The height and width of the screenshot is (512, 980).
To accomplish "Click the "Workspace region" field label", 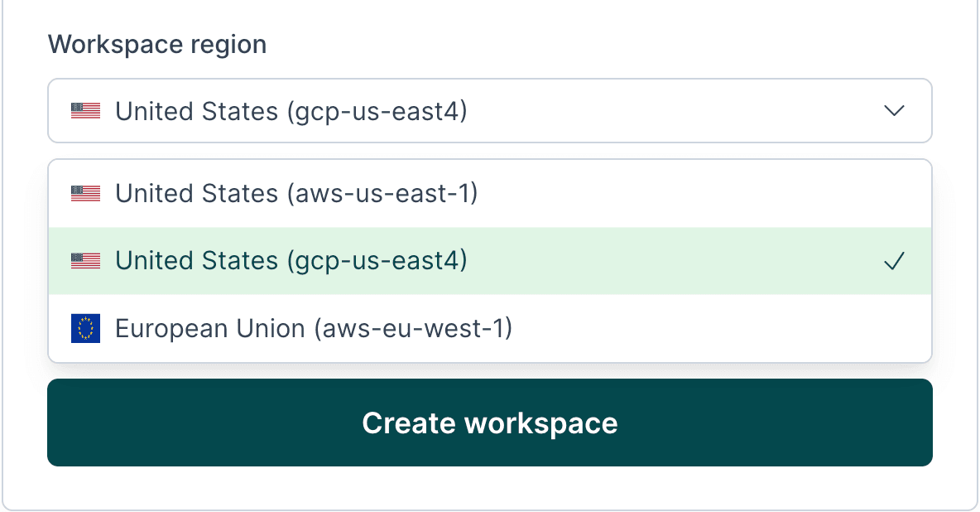I will (157, 44).
